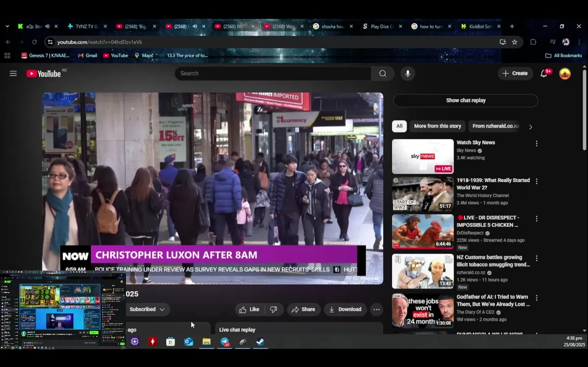Click in the YouTube search field
This screenshot has height=367, width=588.
(273, 73)
